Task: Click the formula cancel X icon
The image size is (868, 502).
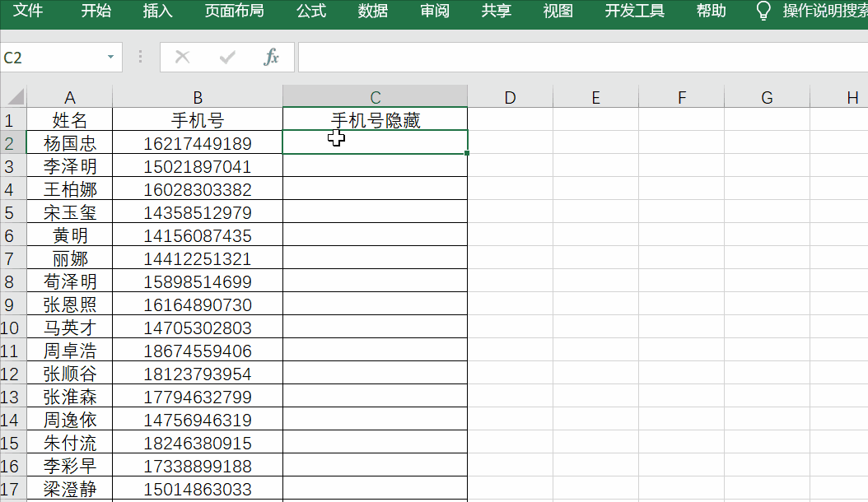Action: [x=182, y=57]
